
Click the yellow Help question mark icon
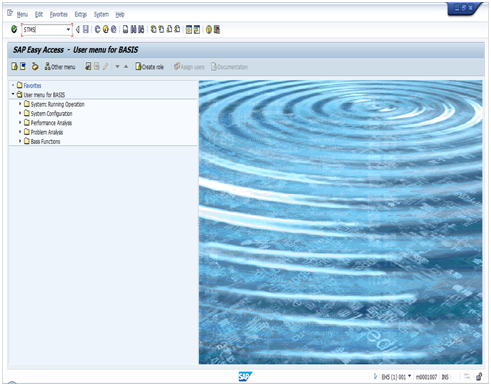pos(209,30)
